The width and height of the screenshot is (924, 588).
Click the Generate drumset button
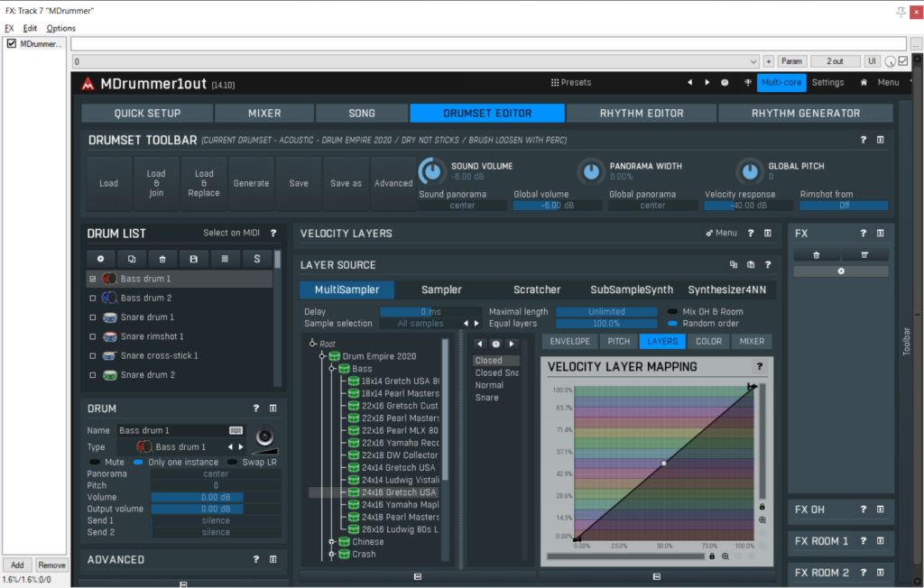(251, 183)
